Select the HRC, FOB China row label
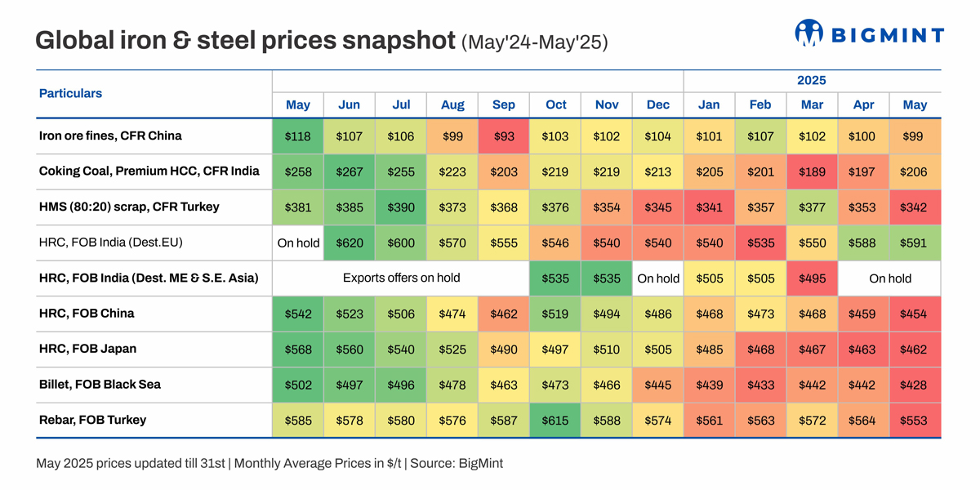The image size is (980, 490). 87,313
